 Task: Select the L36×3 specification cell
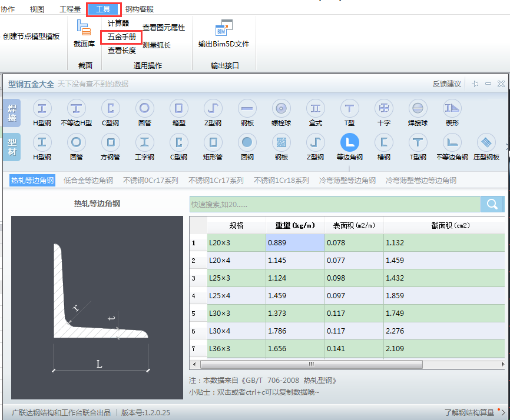[236, 349]
